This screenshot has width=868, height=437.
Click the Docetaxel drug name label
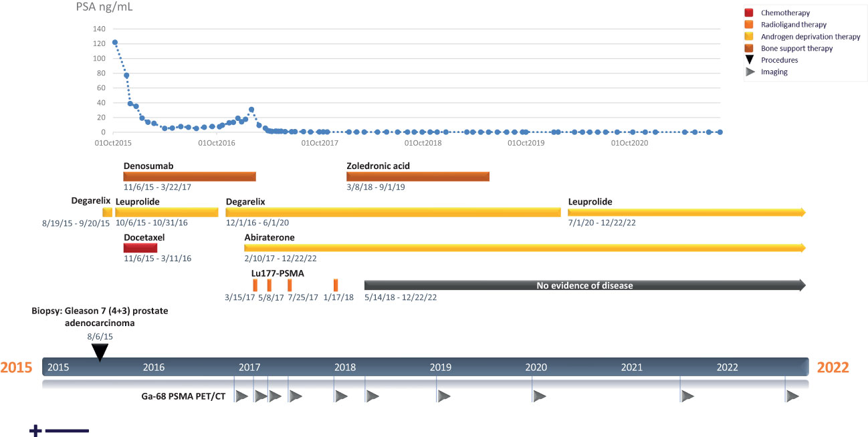[144, 237]
